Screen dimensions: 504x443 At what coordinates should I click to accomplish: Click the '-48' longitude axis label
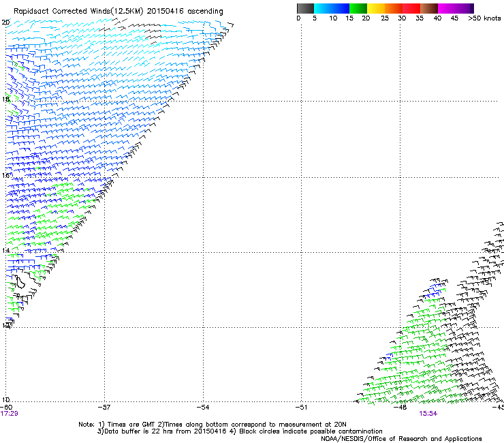pyautogui.click(x=400, y=408)
